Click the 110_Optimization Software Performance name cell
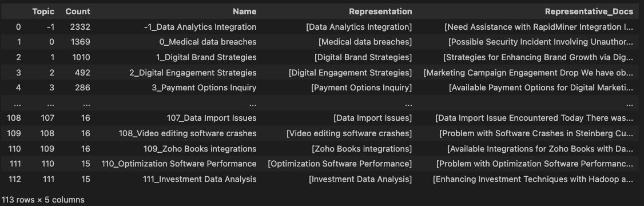The width and height of the screenshot is (644, 206). [179, 164]
